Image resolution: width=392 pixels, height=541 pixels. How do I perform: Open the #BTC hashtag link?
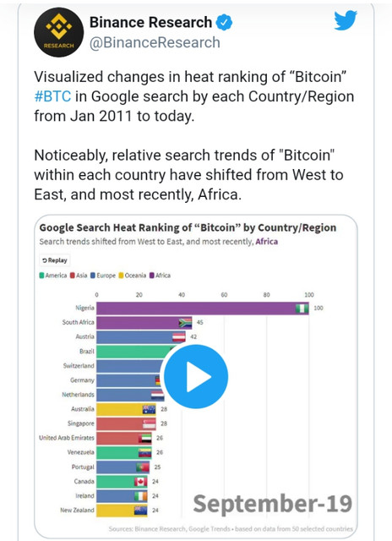[x=52, y=96]
